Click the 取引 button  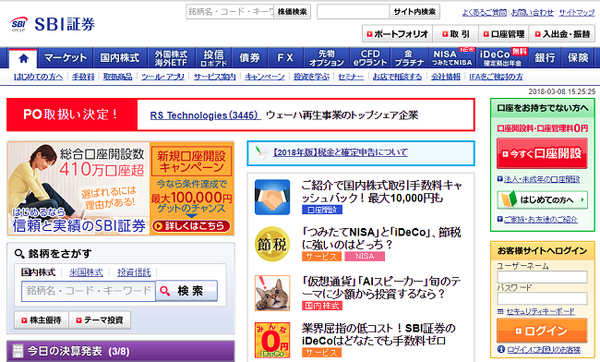(x=455, y=34)
